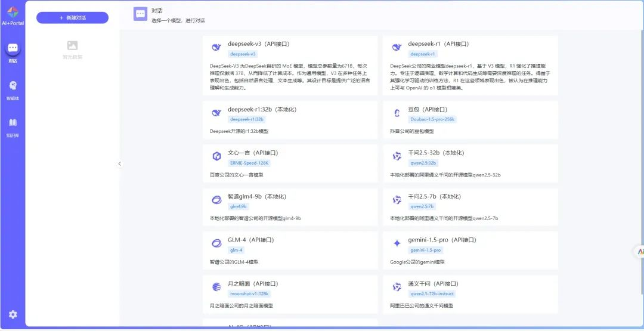The image size is (644, 331).
Task: Click the ERNIE-Speed-128K tag
Action: 250,163
